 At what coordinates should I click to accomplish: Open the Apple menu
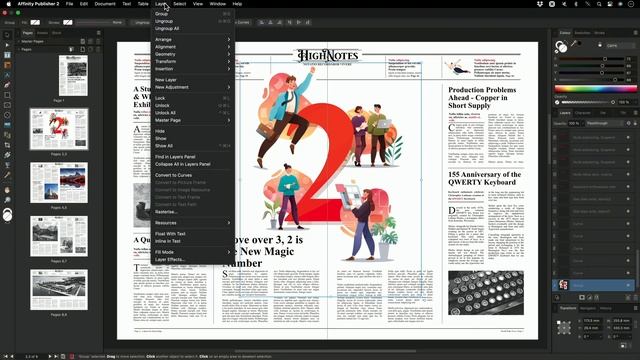[x=8, y=4]
